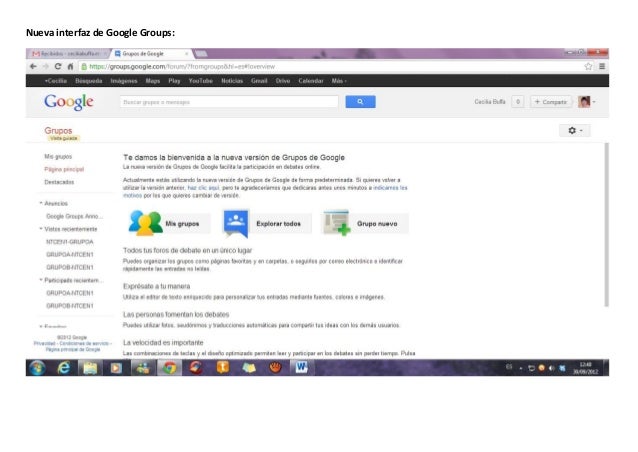Open Gmail in the Google bar
Screen dimensions: 638x452
tap(259, 81)
